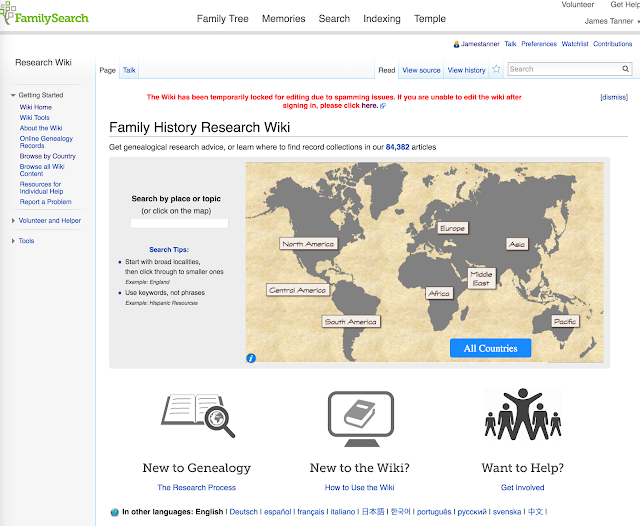Screen dimensions: 640x526
Task: Switch to the Talk tab
Action: tap(129, 70)
